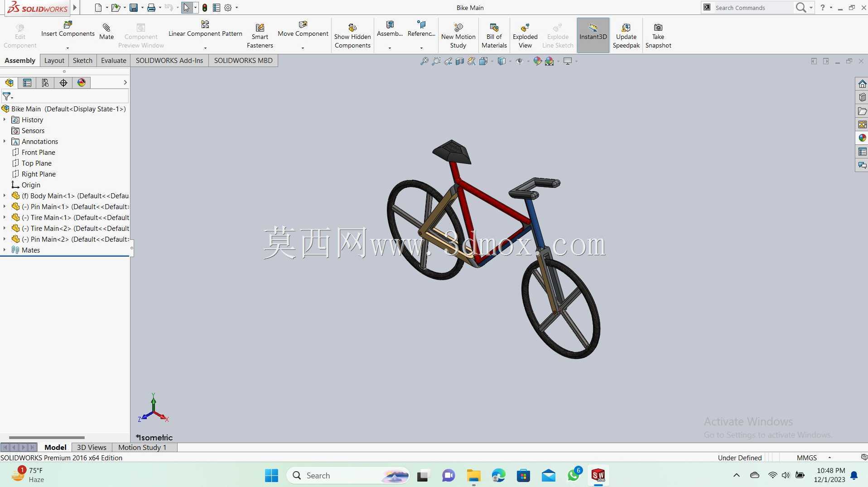The height and width of the screenshot is (487, 868).
Task: Switch to the 3D Views tab
Action: [x=92, y=447]
